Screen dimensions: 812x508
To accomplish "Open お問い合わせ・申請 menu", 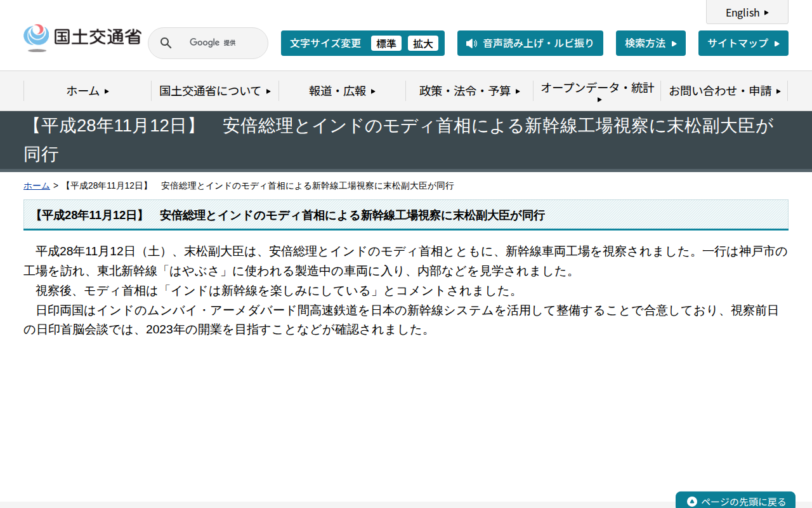I will 724,91.
